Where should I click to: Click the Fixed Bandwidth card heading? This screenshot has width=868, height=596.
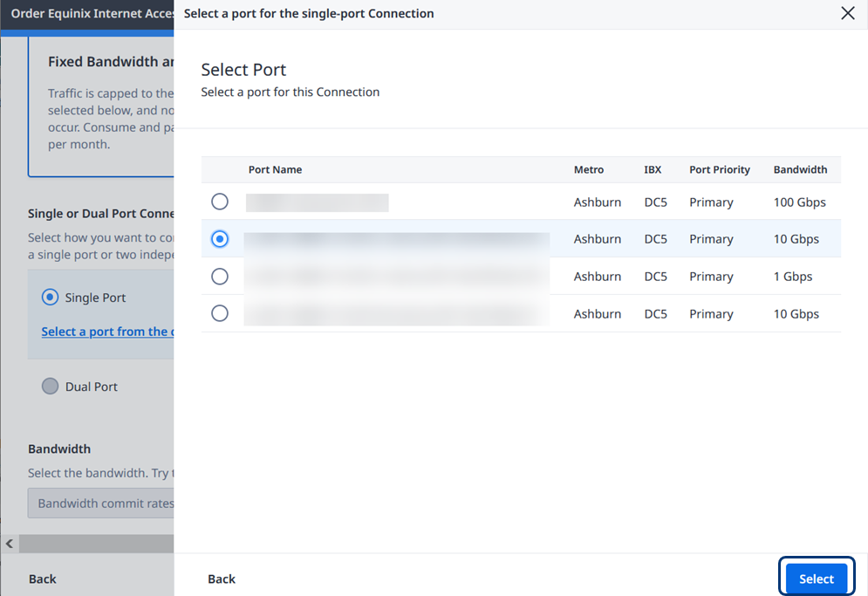tap(111, 61)
